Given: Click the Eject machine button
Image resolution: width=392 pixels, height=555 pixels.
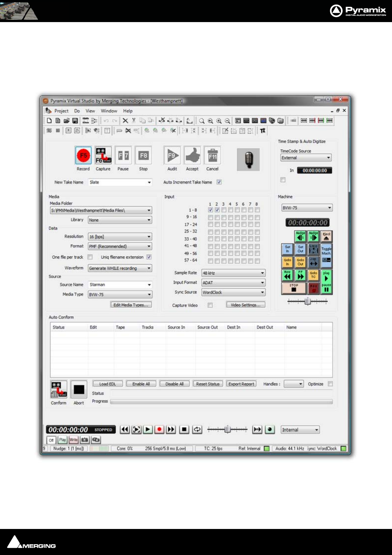Looking at the screenshot, I should 326,236.
